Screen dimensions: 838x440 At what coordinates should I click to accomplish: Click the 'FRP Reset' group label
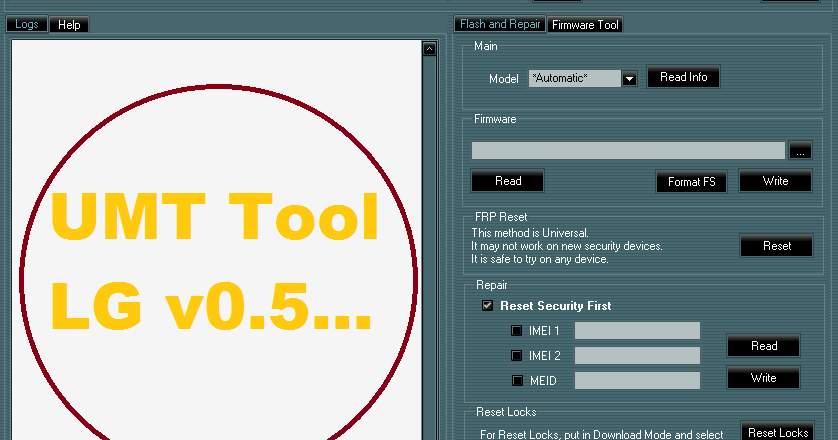click(x=501, y=217)
